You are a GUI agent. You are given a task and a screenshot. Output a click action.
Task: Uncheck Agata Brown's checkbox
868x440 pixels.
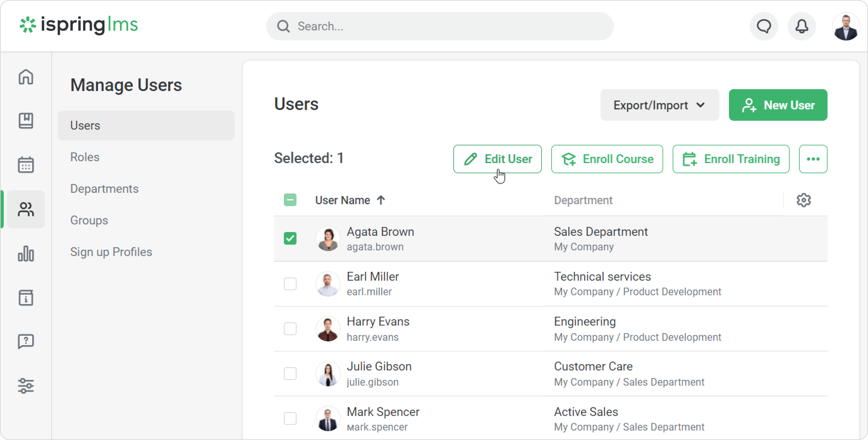(290, 238)
